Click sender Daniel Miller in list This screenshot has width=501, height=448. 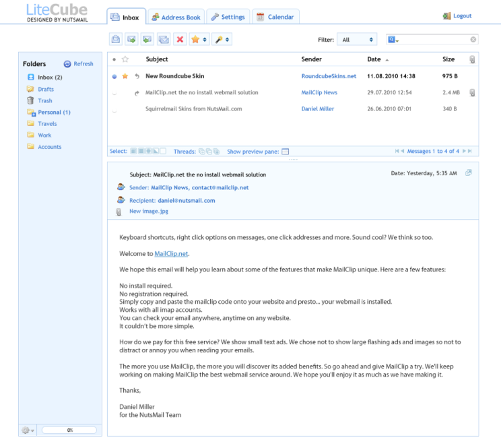318,108
